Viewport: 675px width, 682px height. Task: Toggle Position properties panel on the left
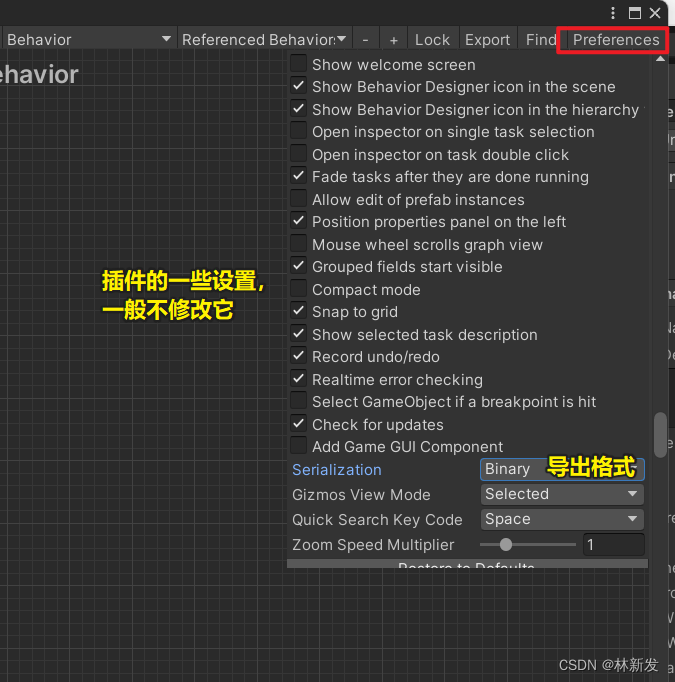point(299,221)
